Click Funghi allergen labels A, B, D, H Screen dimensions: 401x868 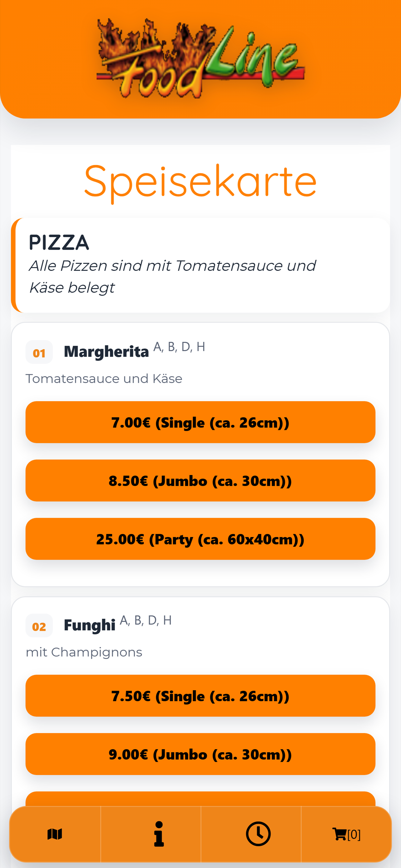[146, 620]
